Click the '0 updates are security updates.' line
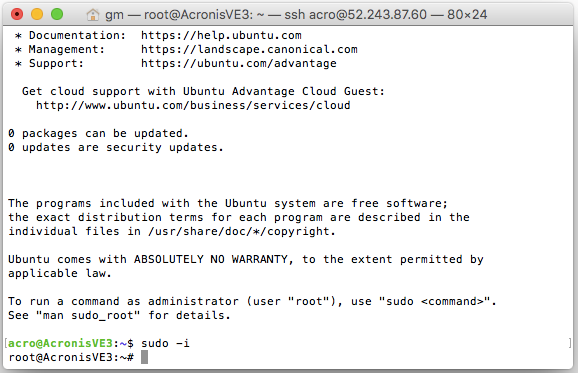The height and width of the screenshot is (373, 578). tap(116, 147)
